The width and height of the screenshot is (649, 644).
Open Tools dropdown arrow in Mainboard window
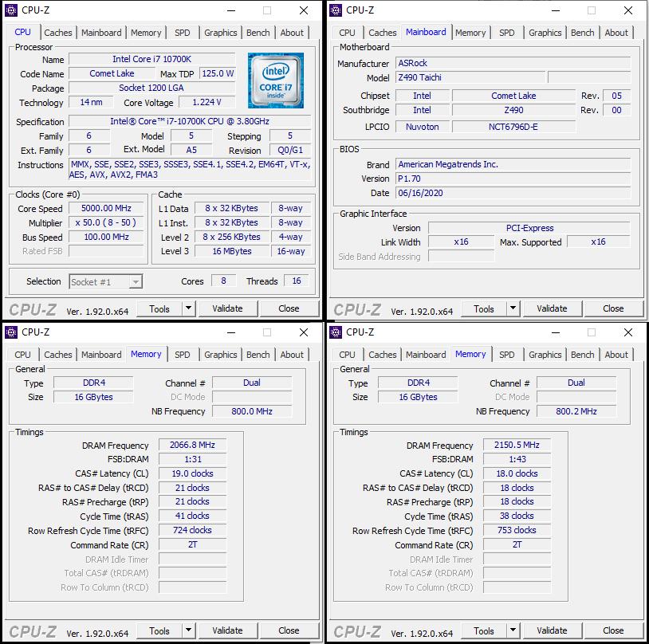click(x=513, y=308)
